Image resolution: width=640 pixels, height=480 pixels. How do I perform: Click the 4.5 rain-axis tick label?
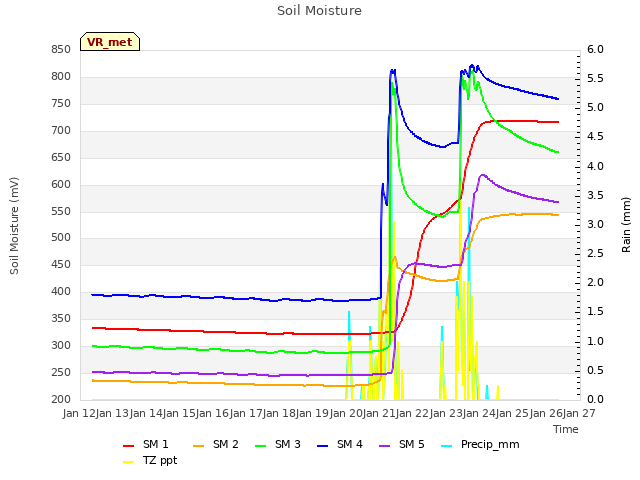595,136
